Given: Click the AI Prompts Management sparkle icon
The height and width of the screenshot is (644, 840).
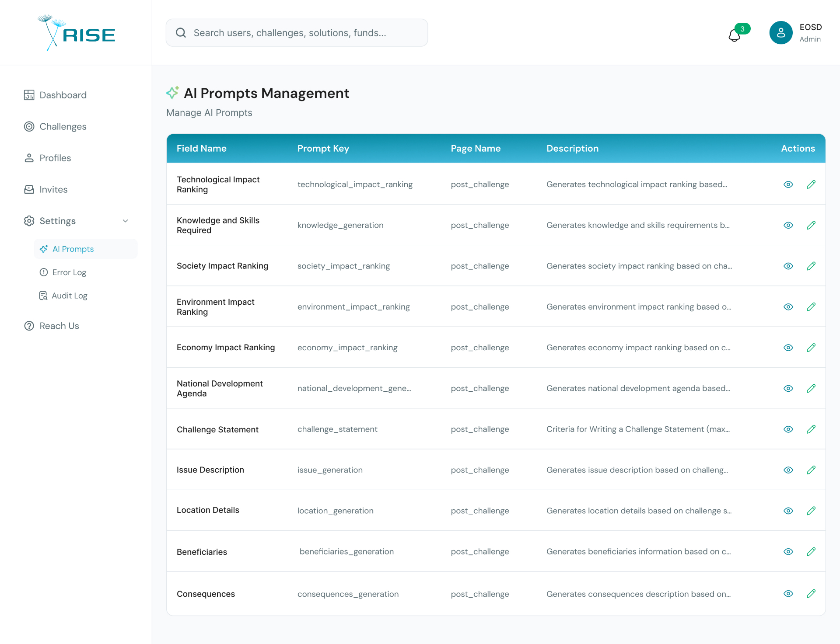Looking at the screenshot, I should [172, 93].
